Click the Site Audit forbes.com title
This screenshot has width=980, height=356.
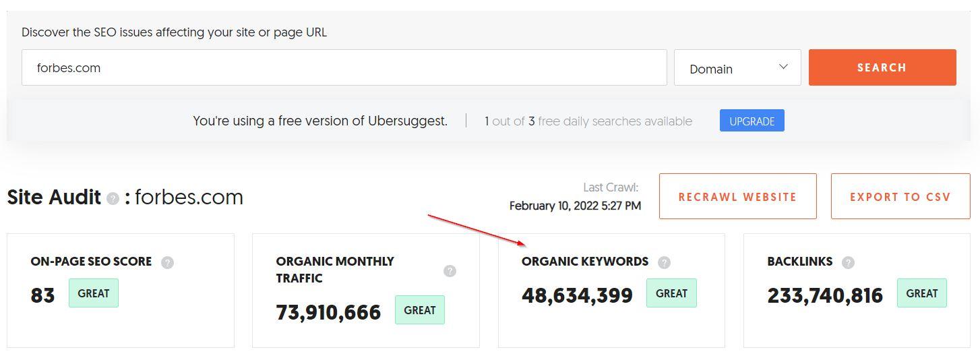[x=125, y=197]
